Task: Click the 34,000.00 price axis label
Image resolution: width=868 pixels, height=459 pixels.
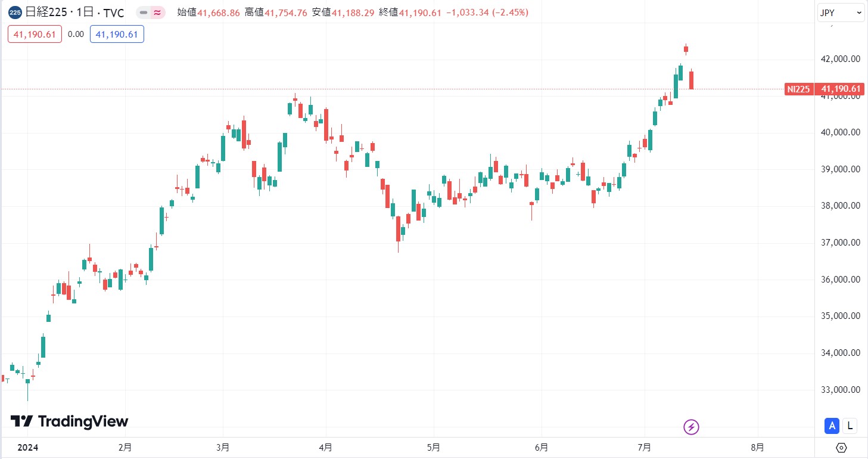Action: [840, 353]
